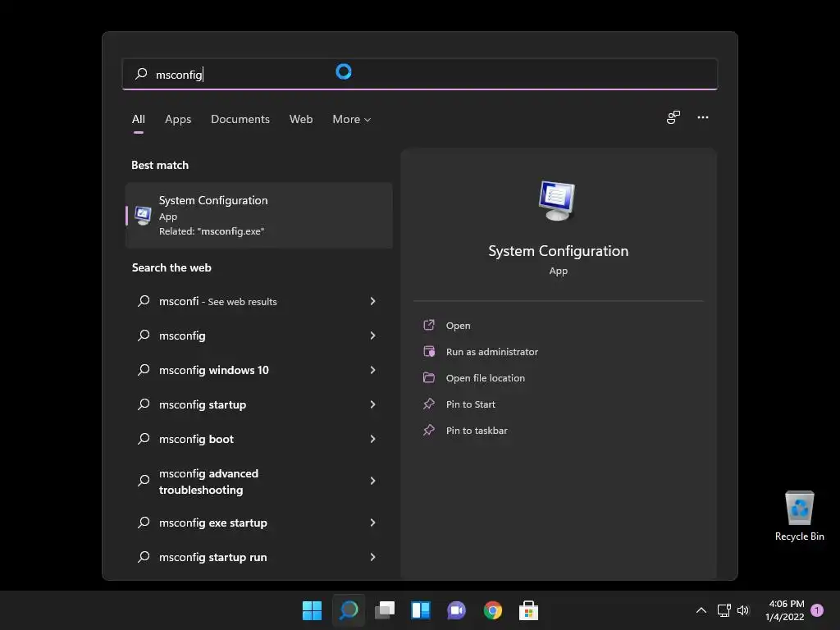Click Run as administrator
Image resolution: width=840 pixels, height=630 pixels.
[492, 351]
